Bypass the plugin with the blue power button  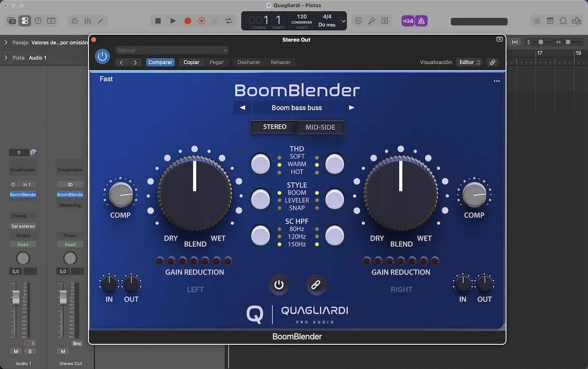click(102, 56)
